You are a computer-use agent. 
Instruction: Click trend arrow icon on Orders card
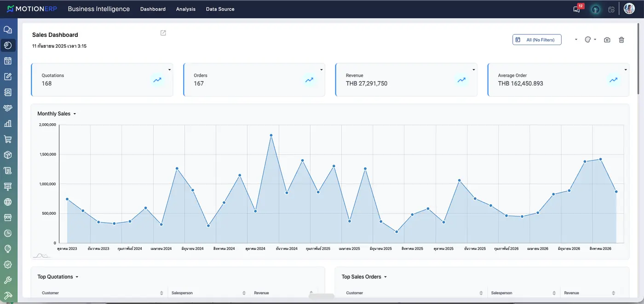point(309,80)
